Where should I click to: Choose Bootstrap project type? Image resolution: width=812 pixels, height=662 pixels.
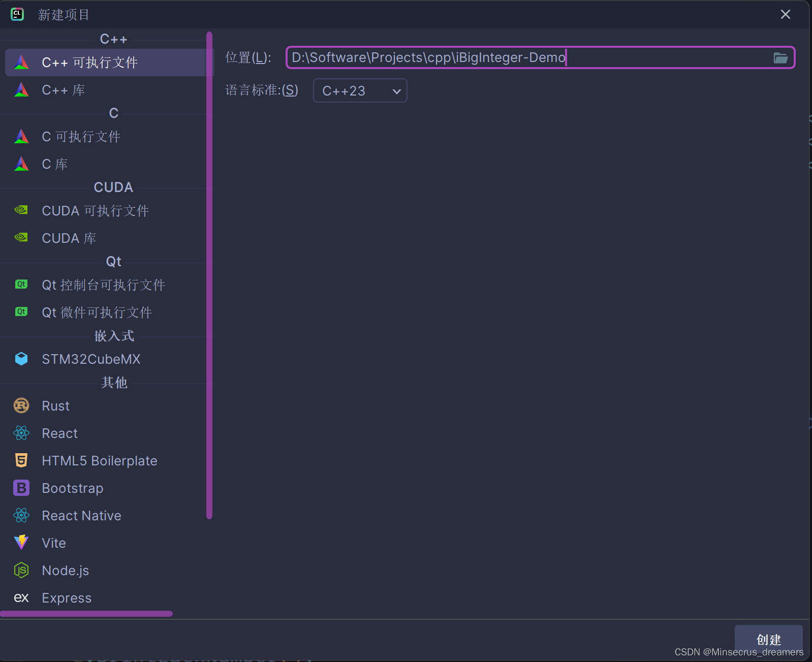(x=106, y=488)
